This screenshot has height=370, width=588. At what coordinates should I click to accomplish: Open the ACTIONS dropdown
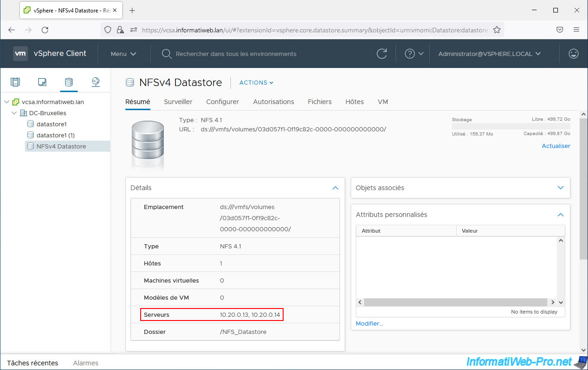coord(256,83)
